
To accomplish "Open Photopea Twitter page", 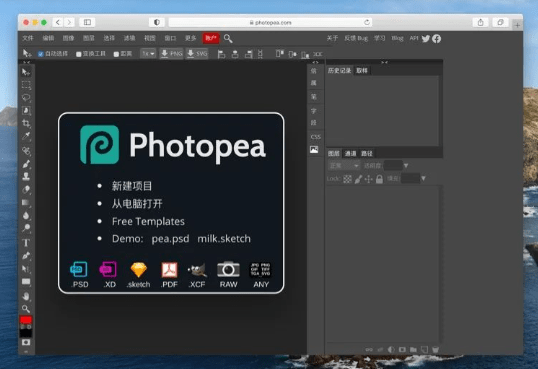I will 426,38.
